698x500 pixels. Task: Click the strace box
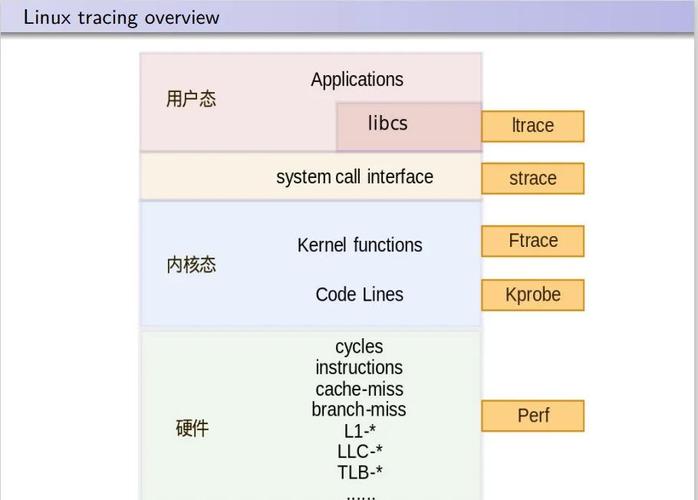tap(533, 179)
